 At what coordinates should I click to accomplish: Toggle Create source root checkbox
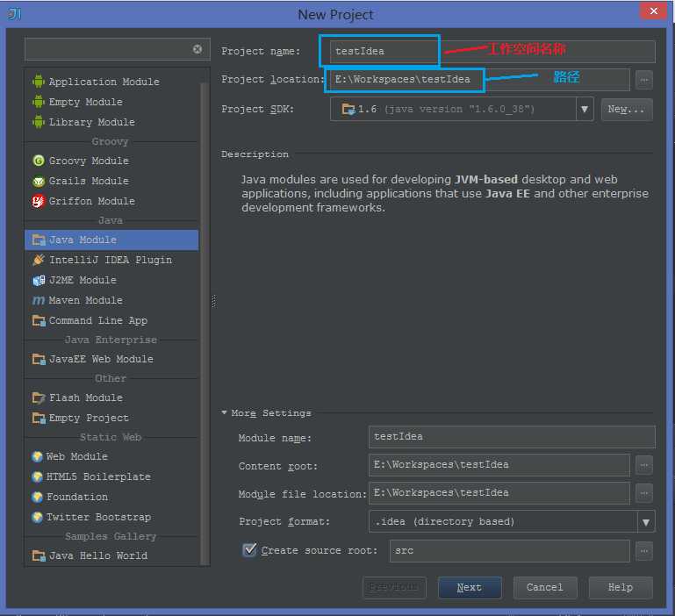pyautogui.click(x=249, y=549)
